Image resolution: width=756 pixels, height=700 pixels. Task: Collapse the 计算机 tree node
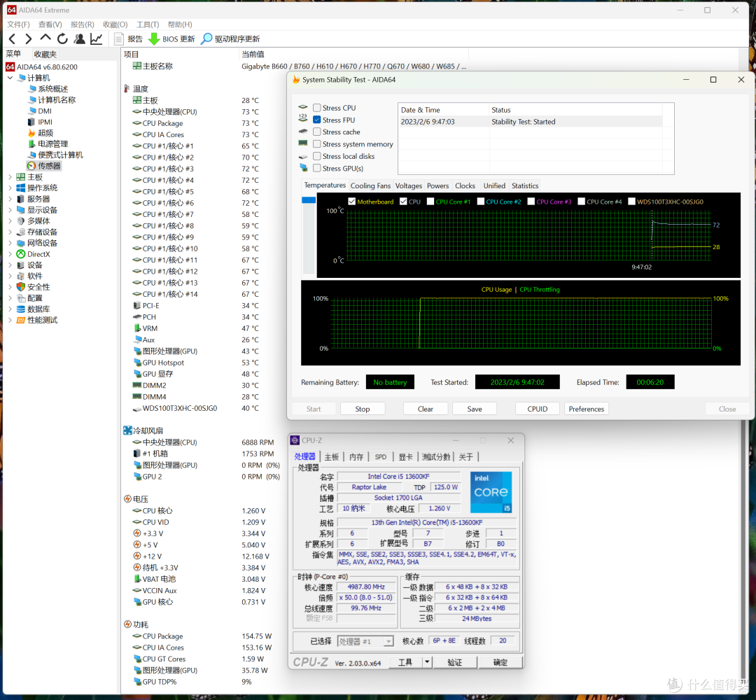10,78
